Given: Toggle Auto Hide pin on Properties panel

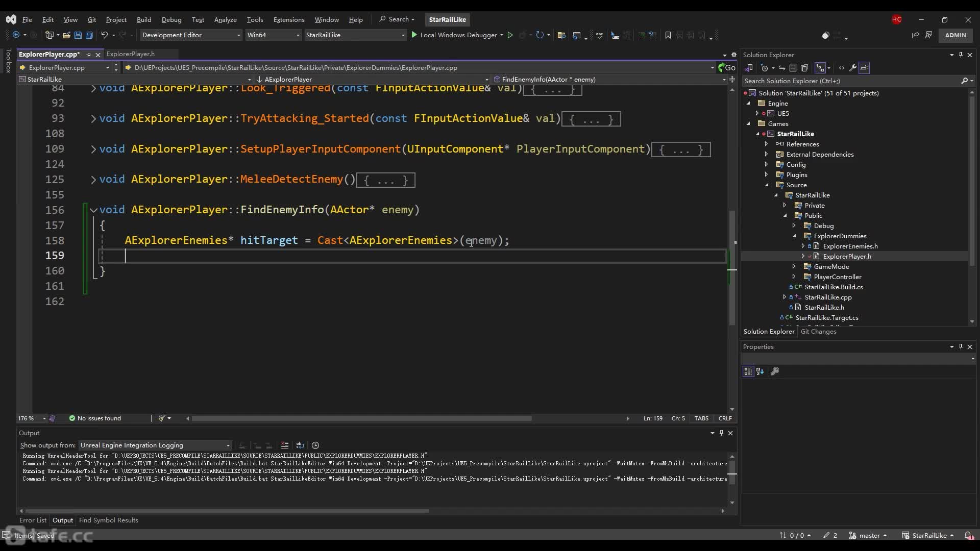Looking at the screenshot, I should point(961,346).
